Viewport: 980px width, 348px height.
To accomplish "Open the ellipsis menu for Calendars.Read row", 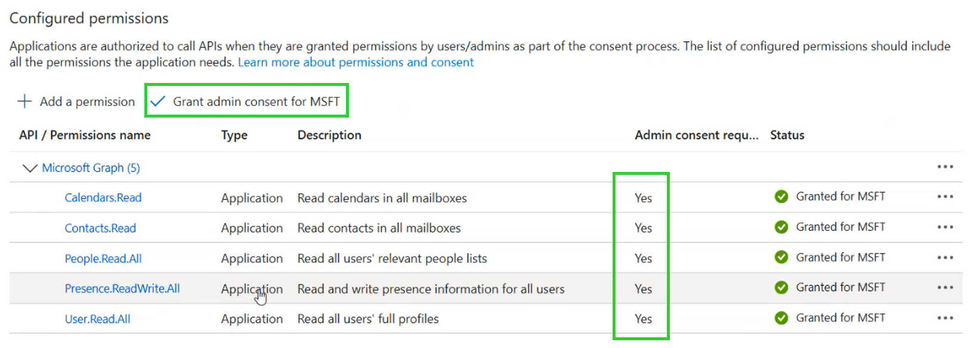I will point(945,197).
